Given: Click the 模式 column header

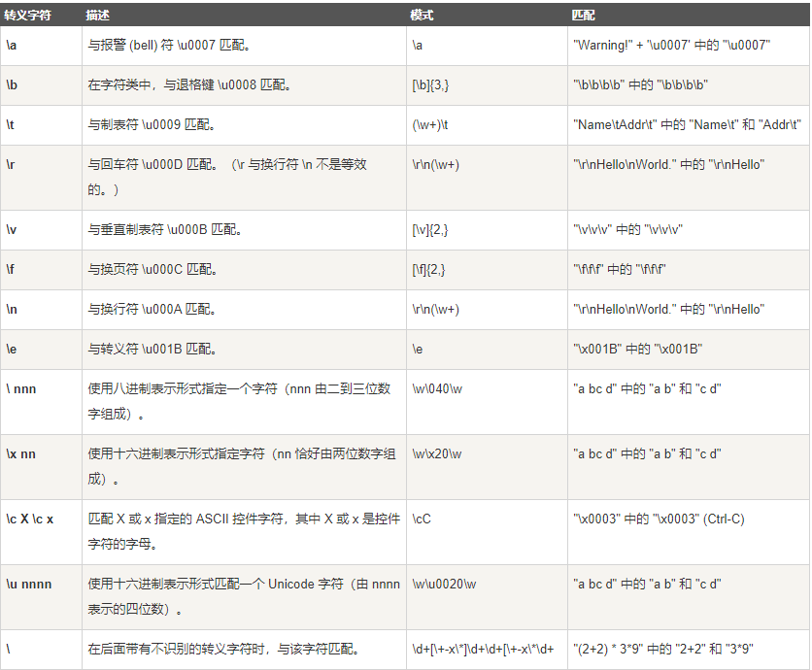Looking at the screenshot, I should tap(422, 15).
